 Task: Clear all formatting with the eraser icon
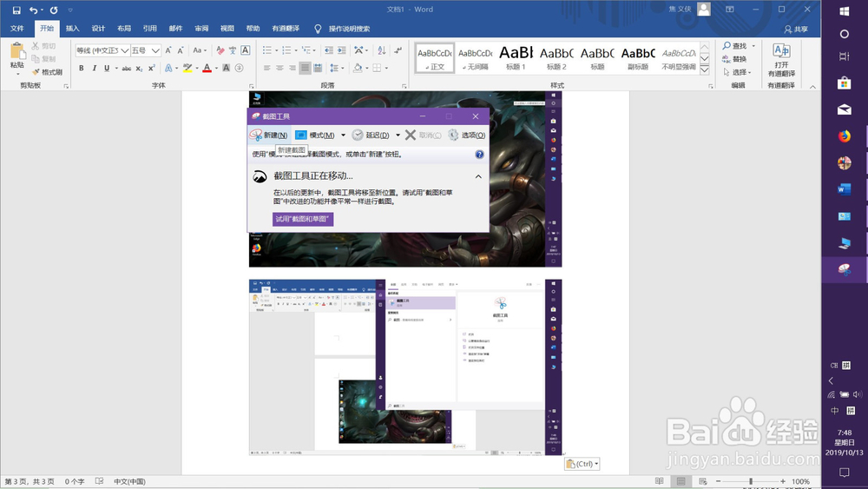click(x=220, y=50)
